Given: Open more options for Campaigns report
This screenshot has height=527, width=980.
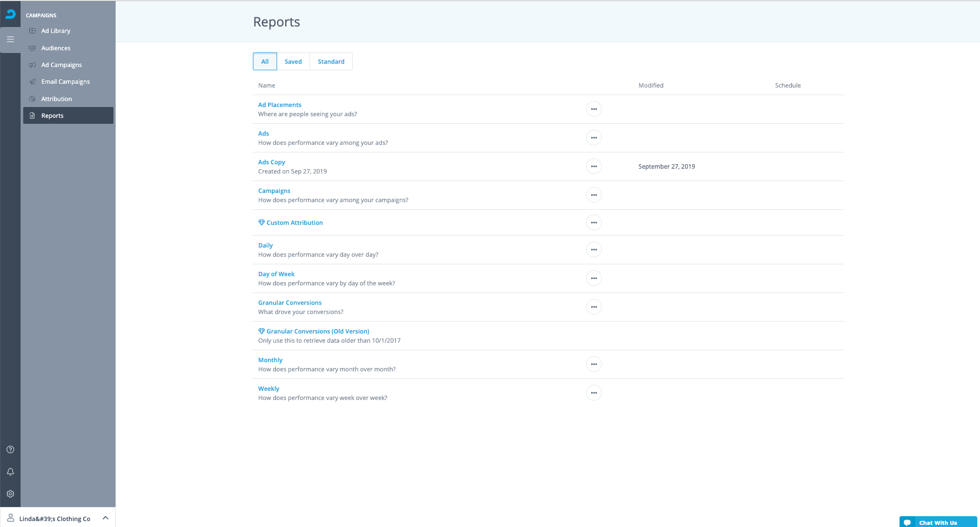Looking at the screenshot, I should [x=594, y=195].
